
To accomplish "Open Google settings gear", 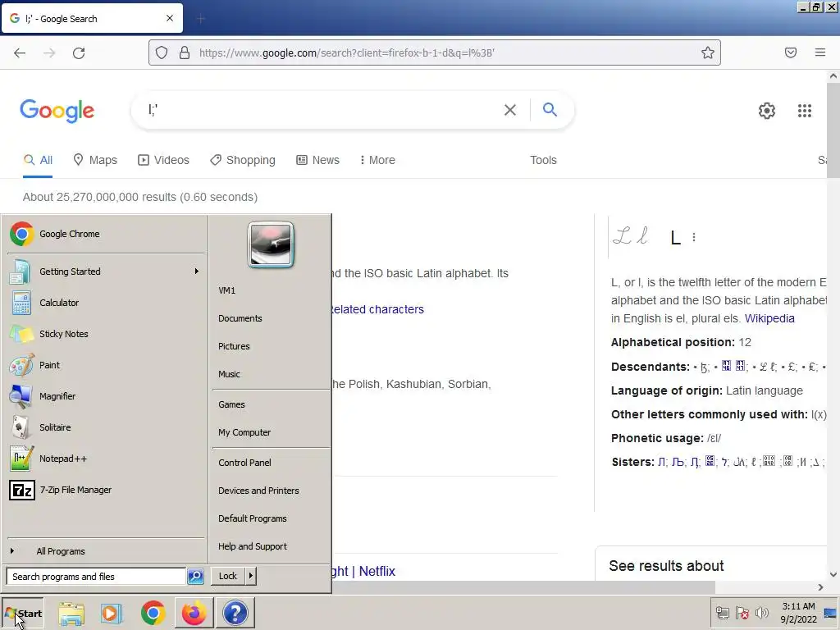I will [767, 111].
